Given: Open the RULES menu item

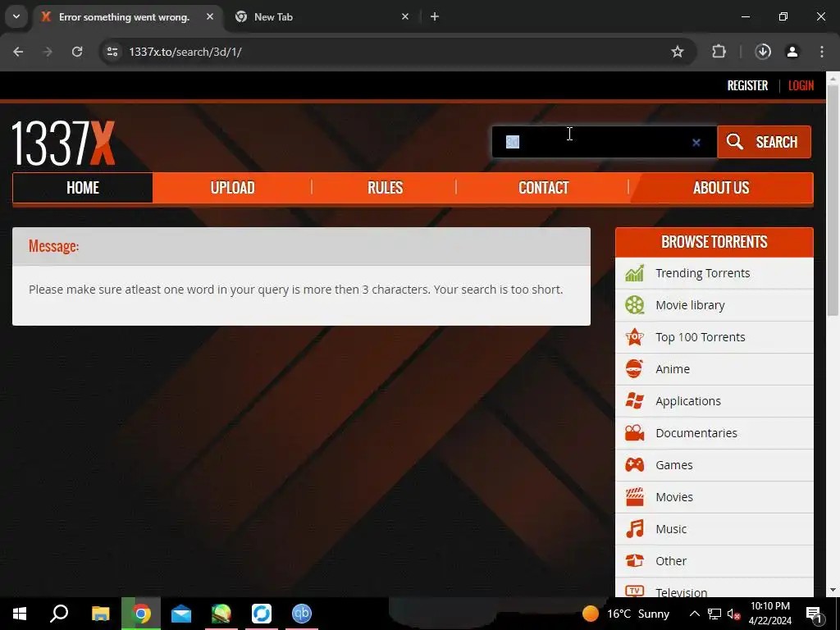Looking at the screenshot, I should click(385, 188).
